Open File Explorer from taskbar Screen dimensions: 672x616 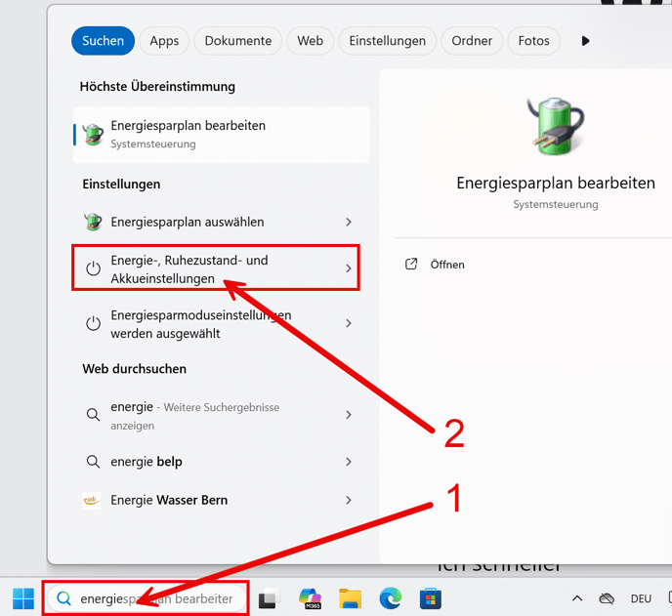point(350,598)
